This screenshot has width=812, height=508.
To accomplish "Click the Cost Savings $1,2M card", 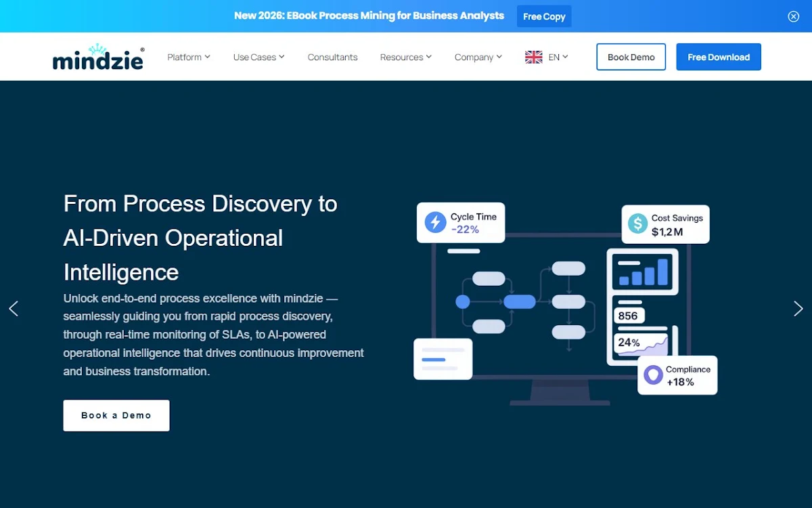I will [666, 224].
